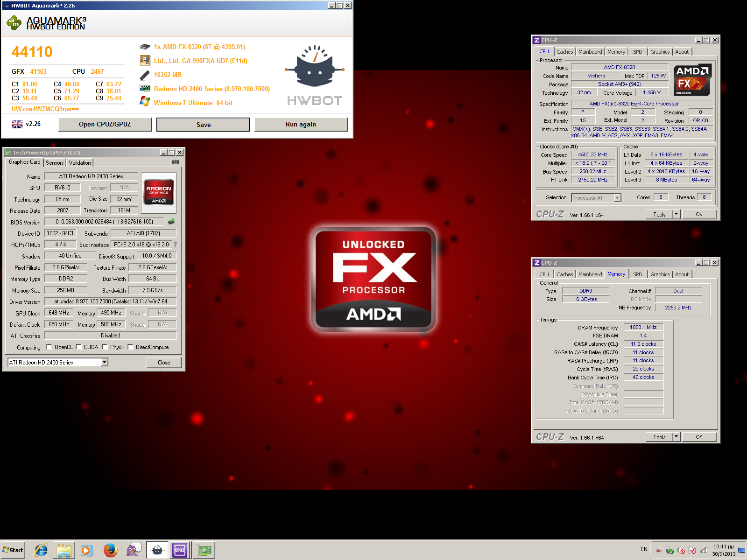
Task: Enable the PhysX checkbox
Action: tap(105, 347)
